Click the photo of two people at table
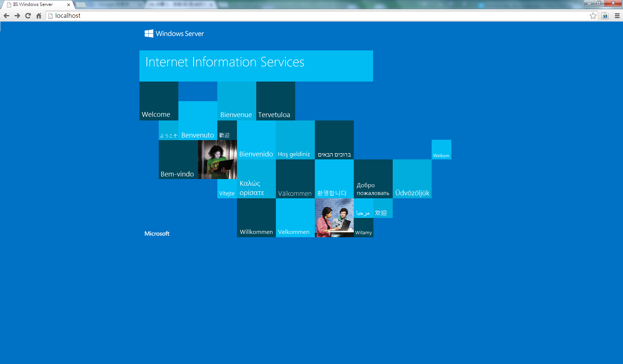Image resolution: width=623 pixels, height=364 pixels. pyautogui.click(x=334, y=218)
